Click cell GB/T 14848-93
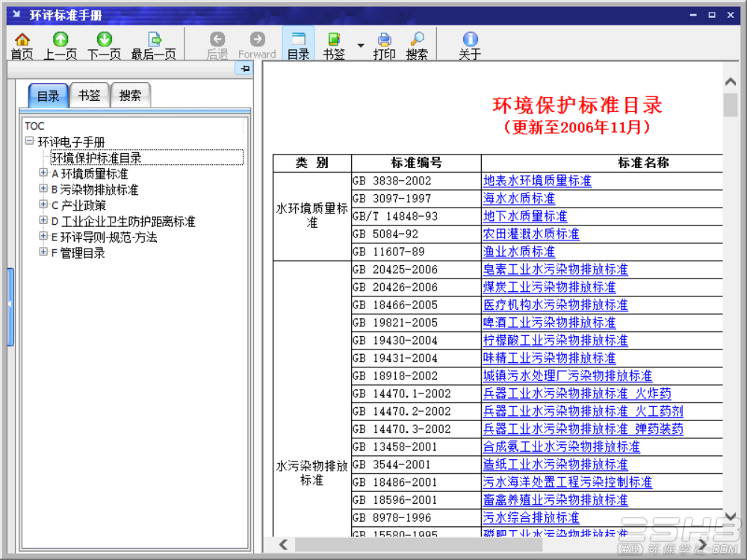This screenshot has height=560, width=747. point(416,217)
